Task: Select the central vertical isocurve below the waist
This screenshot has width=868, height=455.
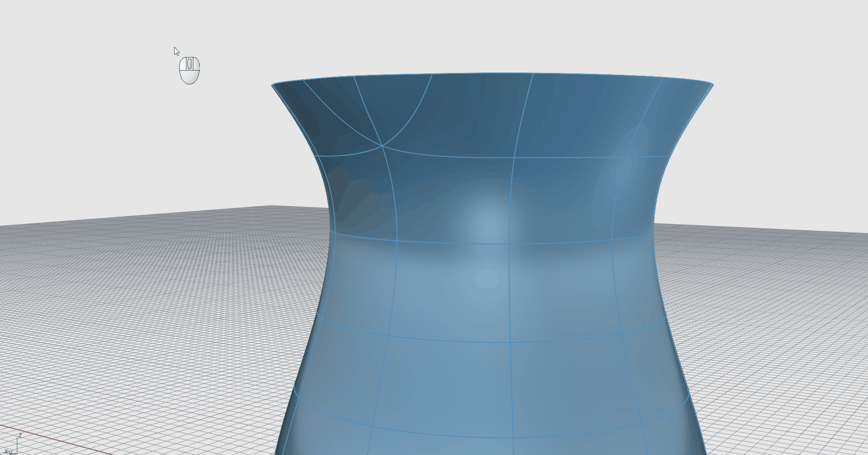Action: click(x=509, y=296)
